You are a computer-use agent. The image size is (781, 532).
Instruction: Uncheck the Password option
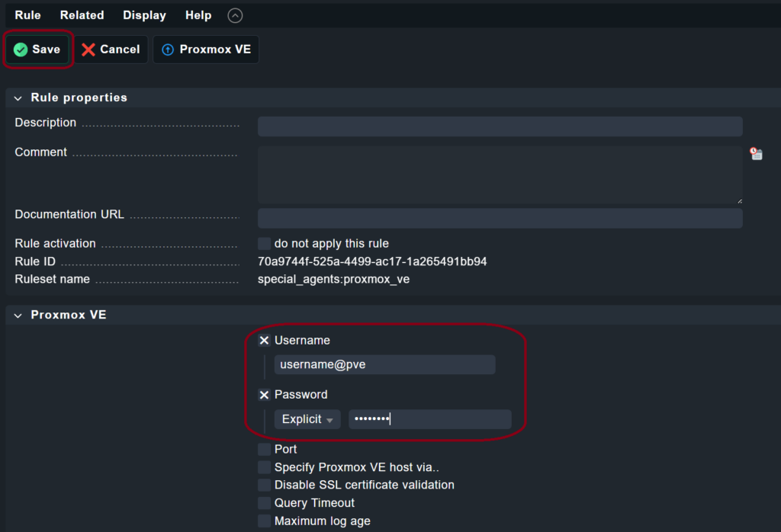pos(264,395)
